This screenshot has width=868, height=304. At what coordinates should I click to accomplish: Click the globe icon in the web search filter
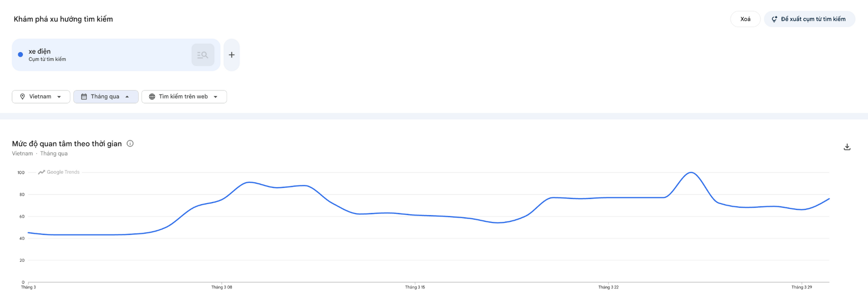(x=152, y=97)
